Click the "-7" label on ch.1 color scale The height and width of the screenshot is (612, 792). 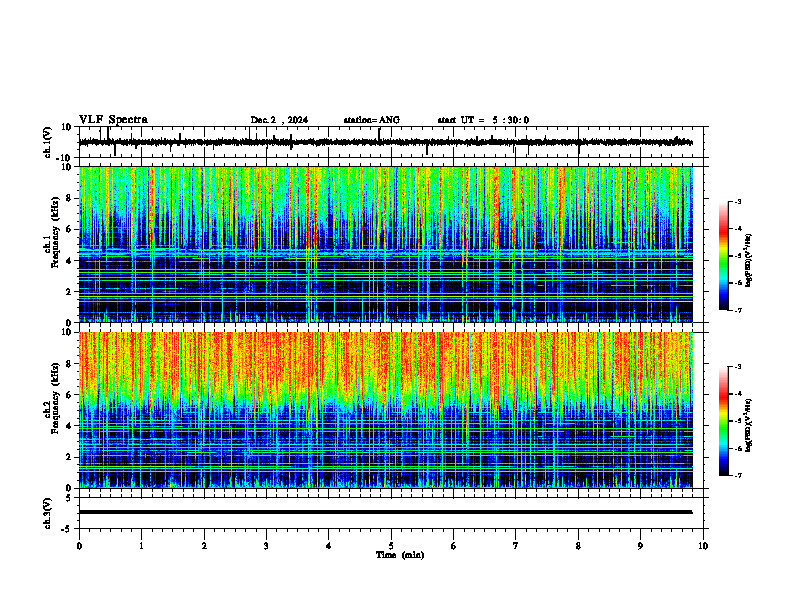pyautogui.click(x=738, y=310)
